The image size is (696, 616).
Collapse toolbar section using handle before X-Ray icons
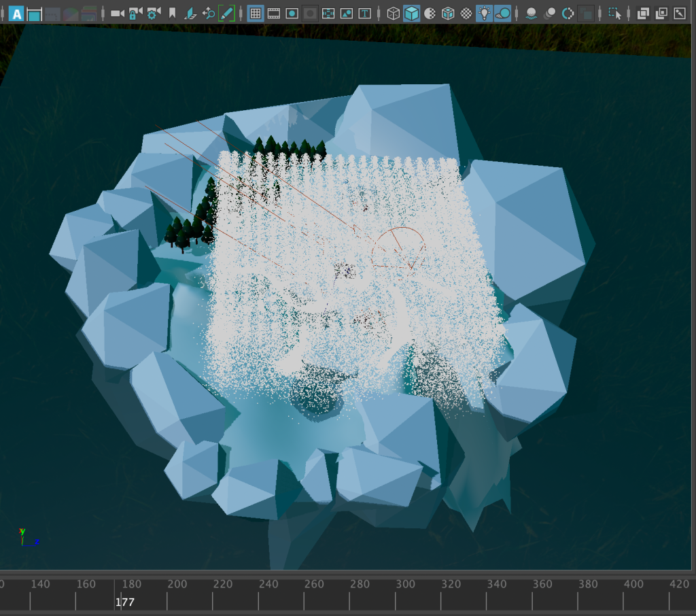[x=629, y=14]
